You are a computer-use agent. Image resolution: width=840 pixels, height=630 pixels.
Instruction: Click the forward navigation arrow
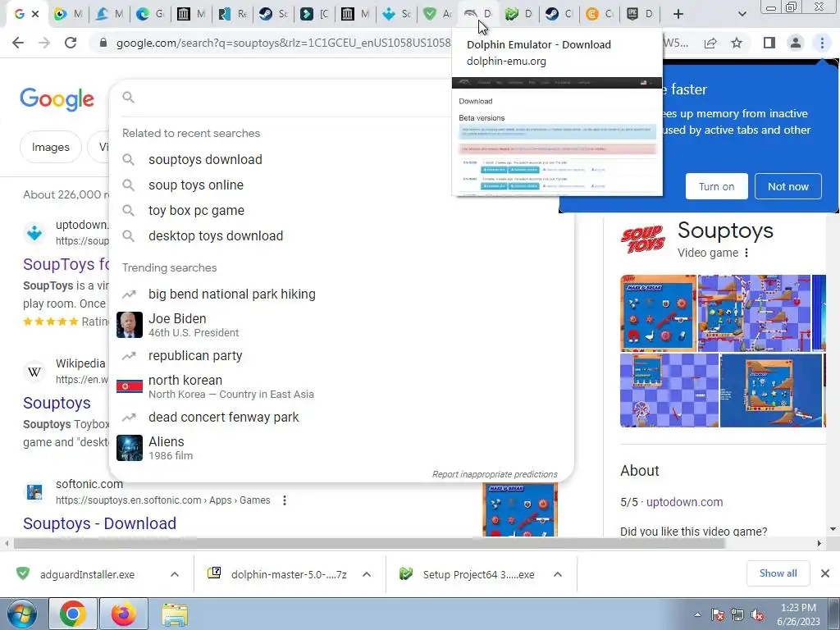coord(44,43)
